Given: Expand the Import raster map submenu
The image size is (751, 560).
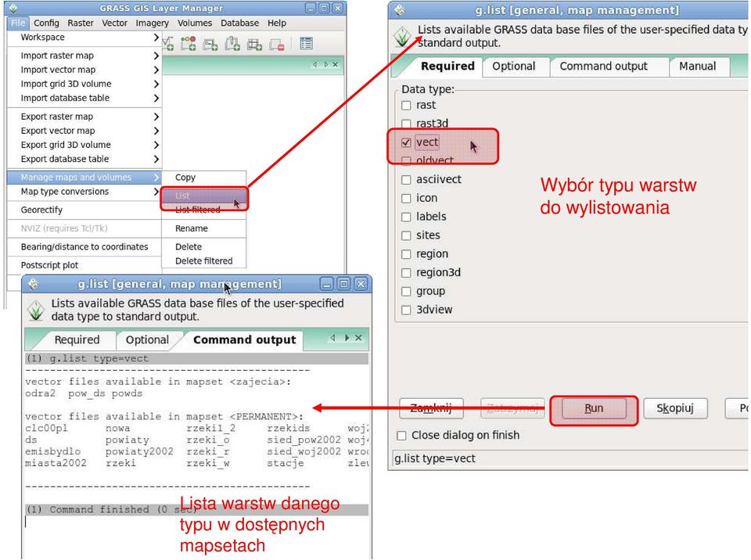Looking at the screenshot, I should (x=156, y=56).
